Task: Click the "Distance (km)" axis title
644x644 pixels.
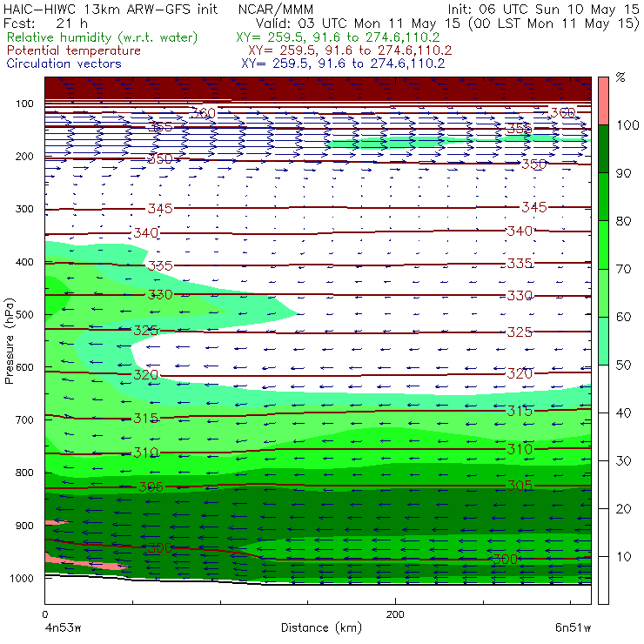Action: pos(322,628)
